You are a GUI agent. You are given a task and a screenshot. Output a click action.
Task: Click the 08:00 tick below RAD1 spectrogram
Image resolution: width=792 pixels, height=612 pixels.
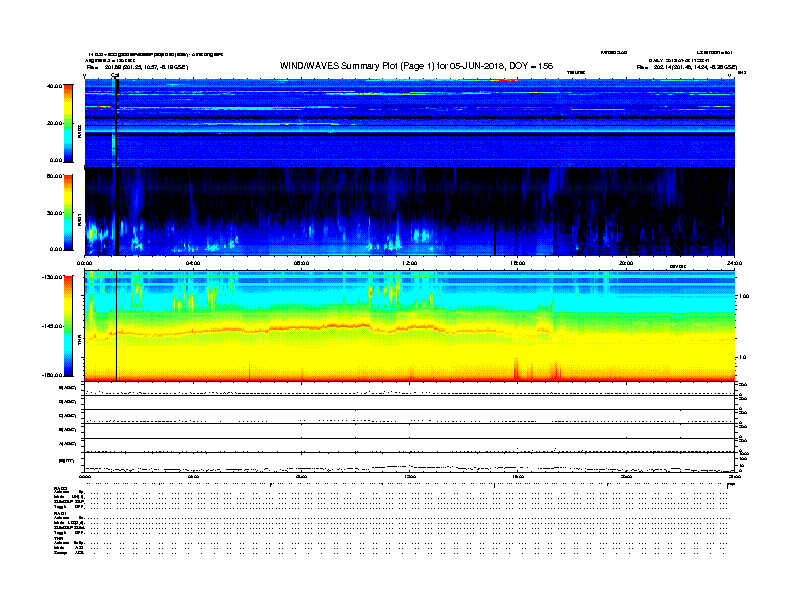(x=301, y=263)
